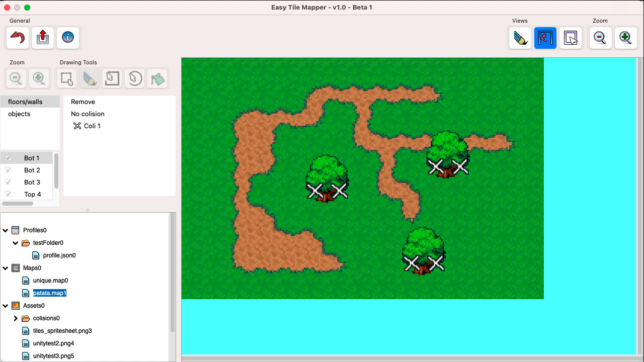Select No colision from the list
This screenshot has width=644, height=362.
click(88, 114)
